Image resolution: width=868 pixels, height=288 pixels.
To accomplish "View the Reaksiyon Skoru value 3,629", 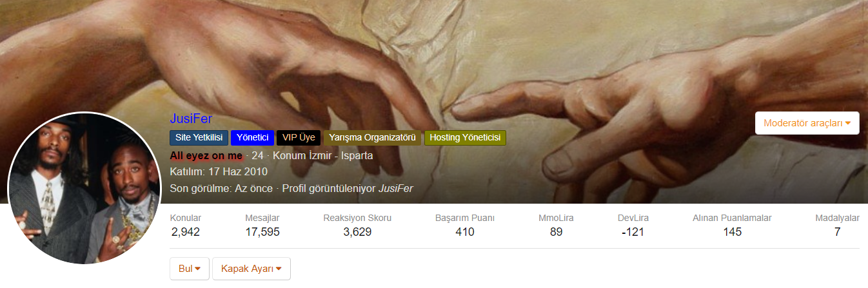I will tap(357, 232).
